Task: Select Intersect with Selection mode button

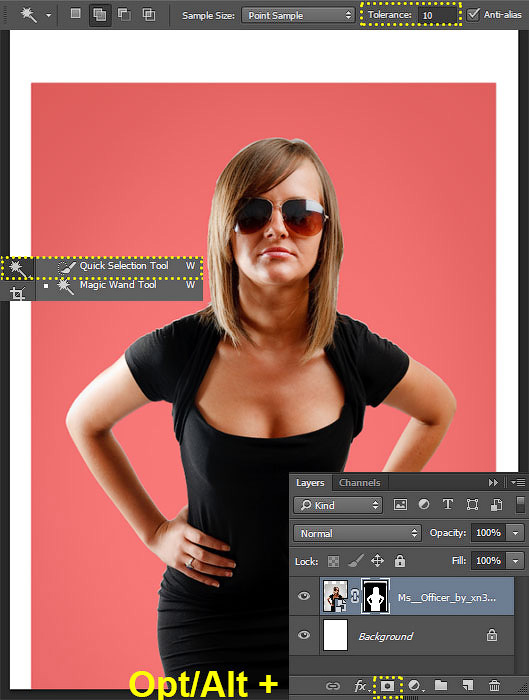Action: coord(149,15)
